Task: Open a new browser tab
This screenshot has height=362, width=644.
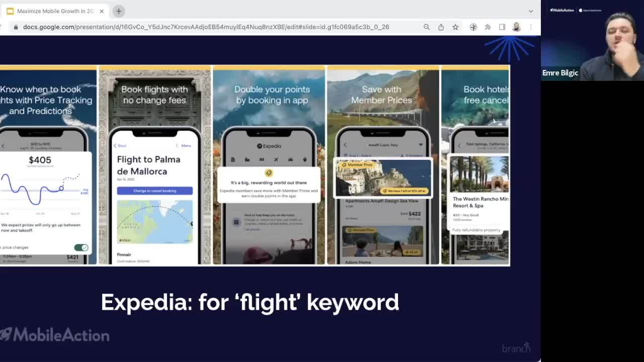Action: (x=119, y=11)
